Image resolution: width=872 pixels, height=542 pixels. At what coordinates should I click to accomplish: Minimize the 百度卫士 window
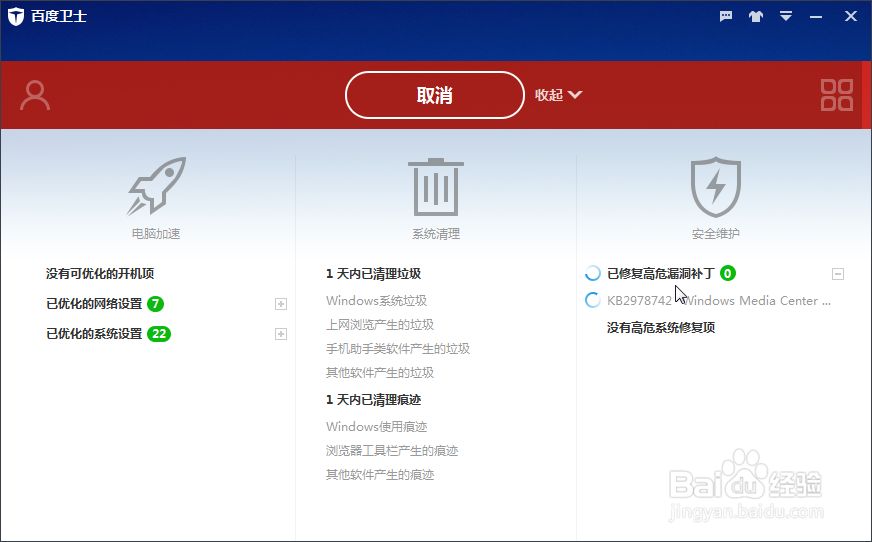coord(816,17)
